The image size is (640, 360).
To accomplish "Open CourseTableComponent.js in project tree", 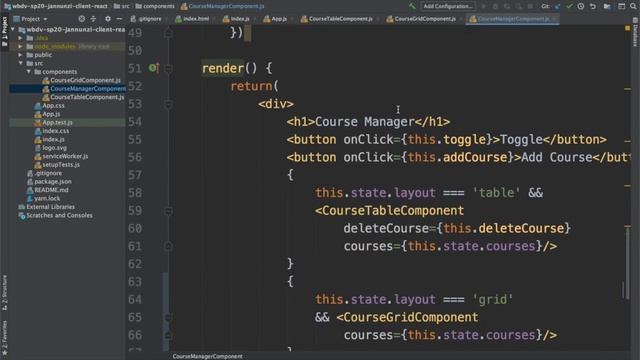I will point(83,97).
